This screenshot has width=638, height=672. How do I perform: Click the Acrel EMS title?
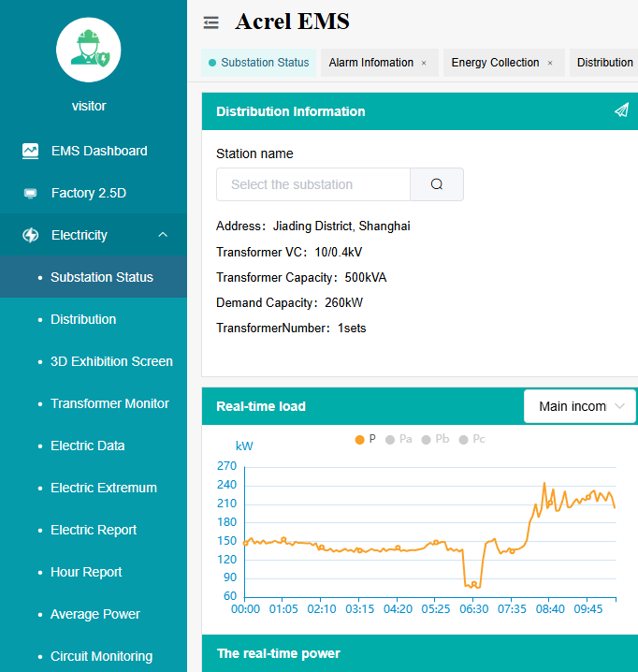pyautogui.click(x=292, y=22)
